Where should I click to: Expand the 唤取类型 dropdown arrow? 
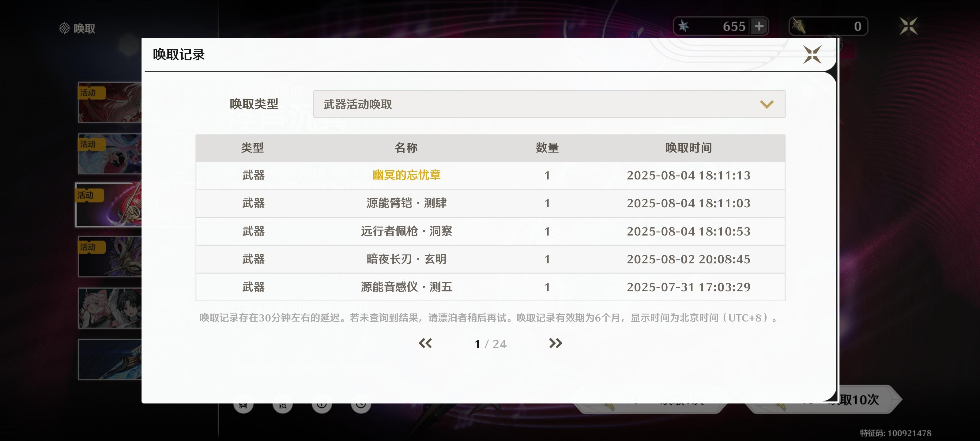click(766, 104)
